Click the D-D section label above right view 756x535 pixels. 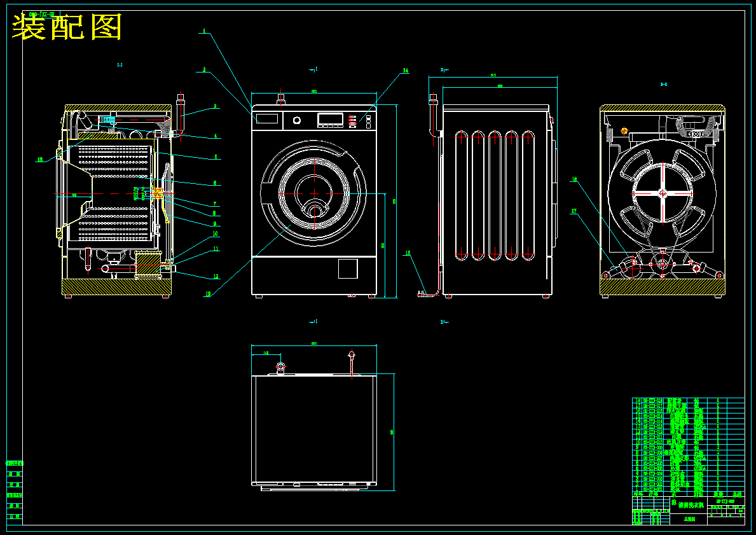pos(663,85)
